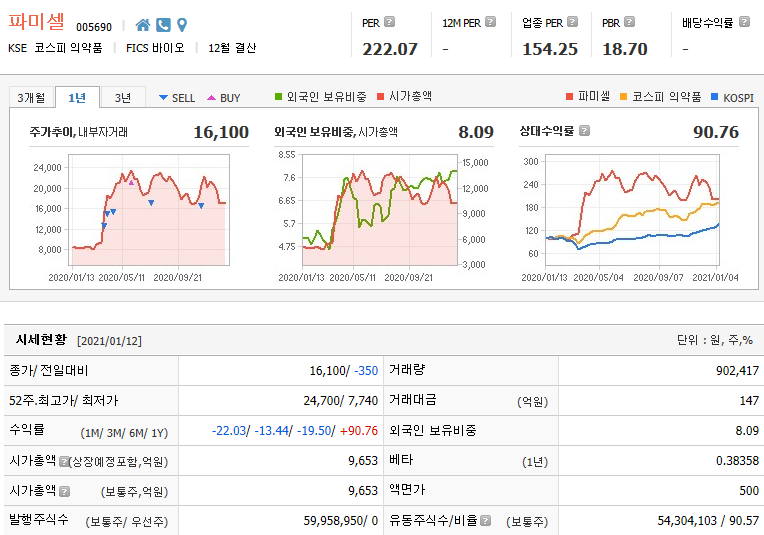Viewport: 764px width, 535px height.
Task: Click 52주 최고가/최저가 value 24,700/ 7,740
Action: click(x=341, y=401)
